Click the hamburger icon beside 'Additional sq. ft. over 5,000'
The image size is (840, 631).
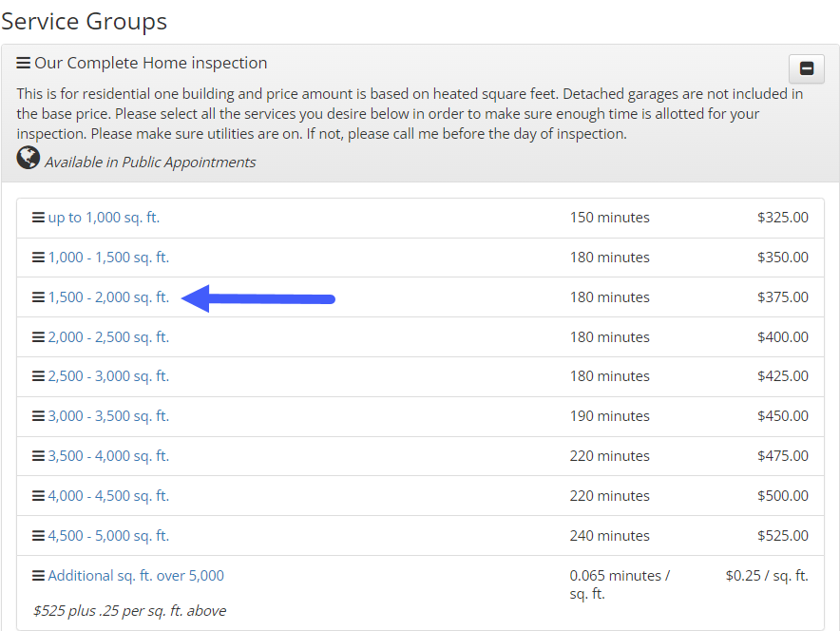point(36,576)
